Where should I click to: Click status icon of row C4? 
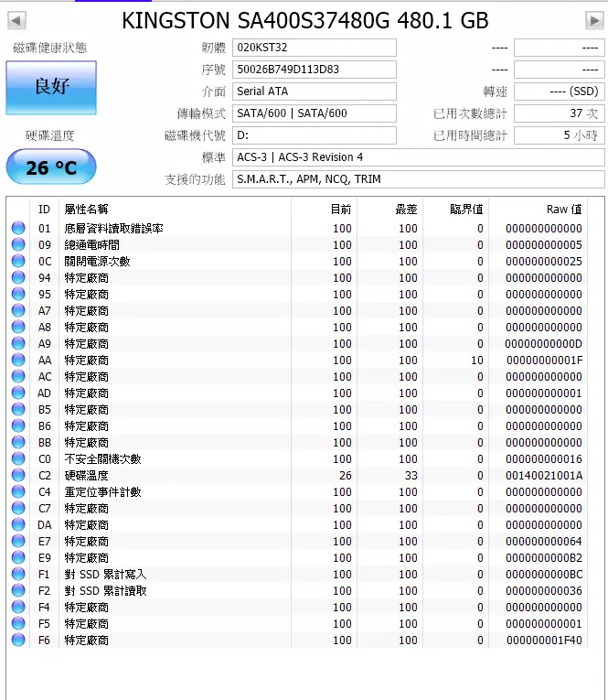click(18, 491)
